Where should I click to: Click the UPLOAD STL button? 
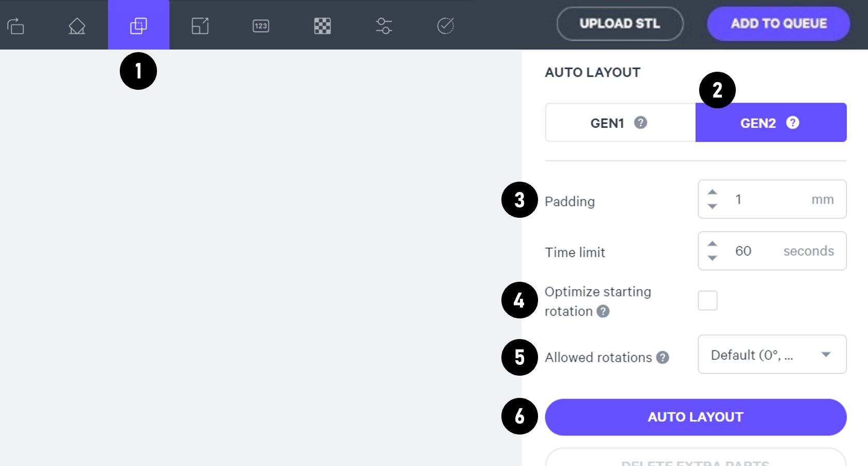click(620, 24)
